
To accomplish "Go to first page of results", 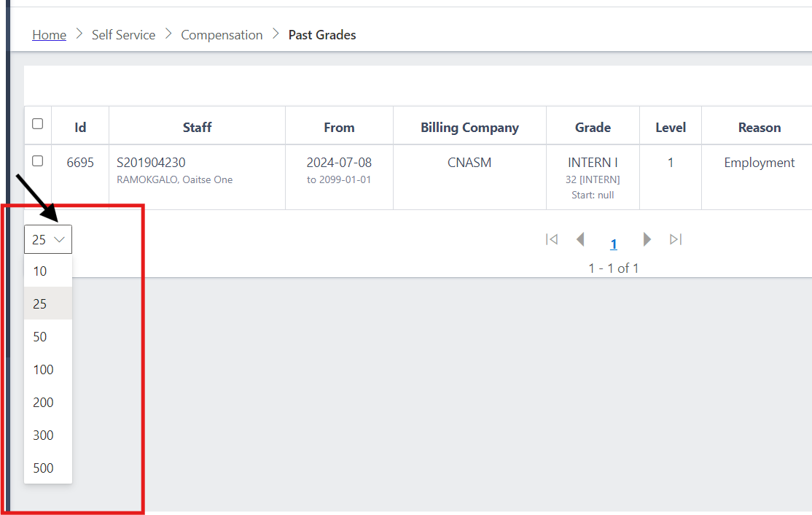I will tap(552, 239).
